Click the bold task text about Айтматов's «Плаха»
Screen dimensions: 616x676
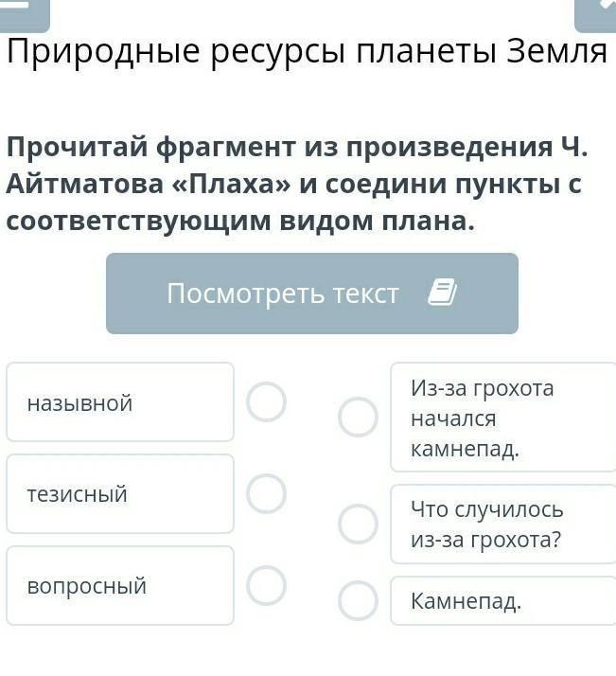297,184
